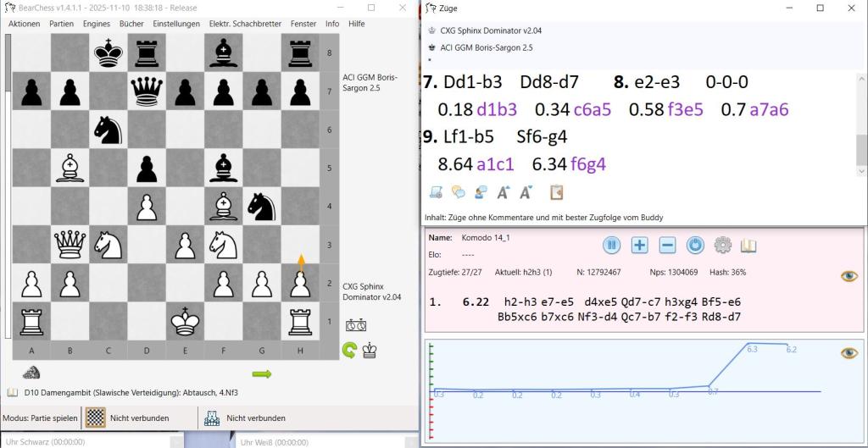Click the clipboard icon in moves toolbar
The image size is (868, 448).
click(x=557, y=192)
